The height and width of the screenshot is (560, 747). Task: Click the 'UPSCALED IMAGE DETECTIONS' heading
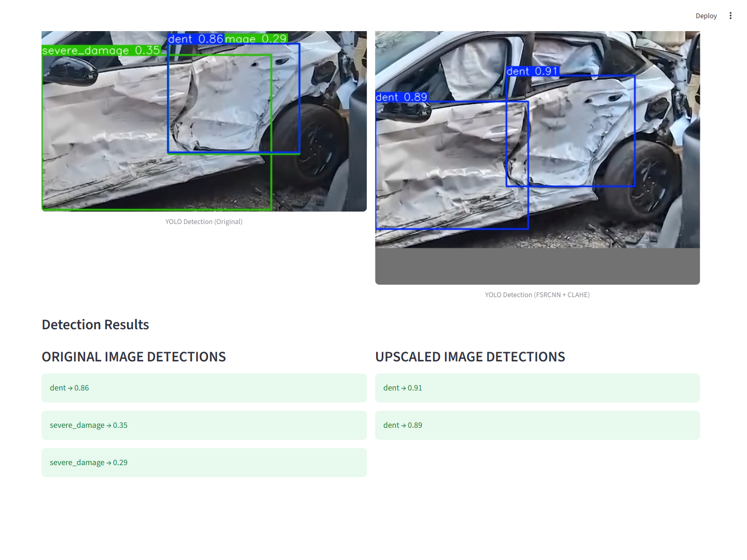470,357
